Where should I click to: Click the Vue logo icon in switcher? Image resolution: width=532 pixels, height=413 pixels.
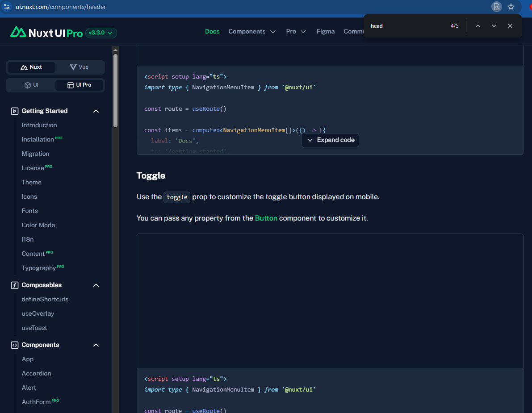click(x=73, y=67)
